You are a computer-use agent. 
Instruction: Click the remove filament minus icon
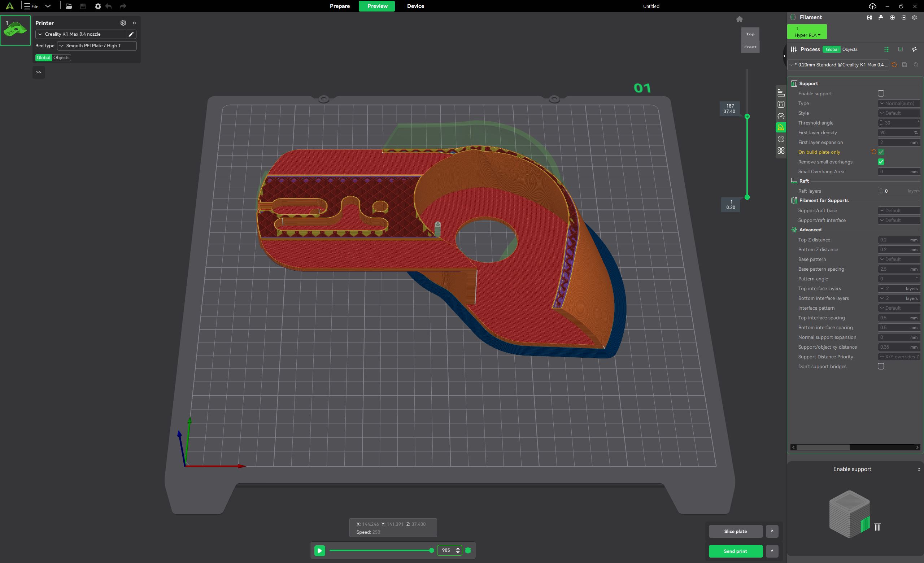[904, 18]
